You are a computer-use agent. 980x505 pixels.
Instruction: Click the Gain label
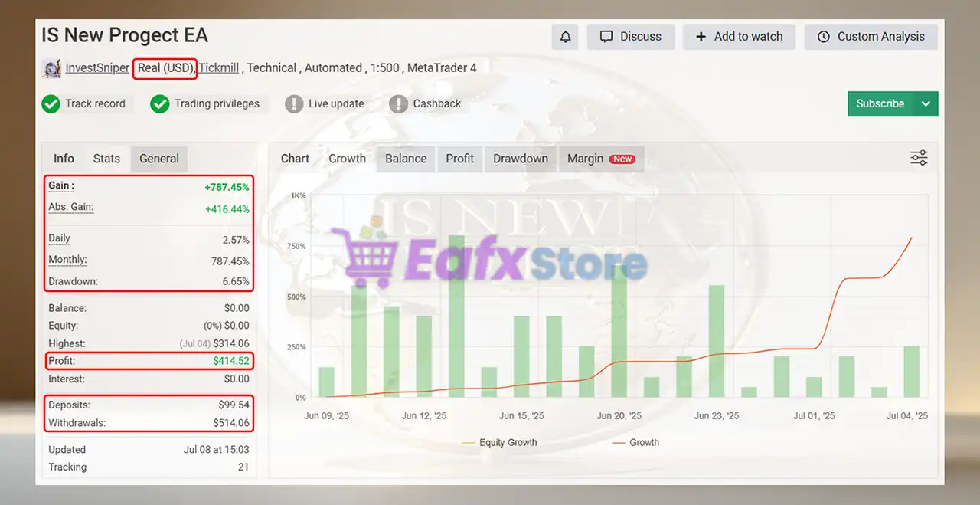click(61, 185)
